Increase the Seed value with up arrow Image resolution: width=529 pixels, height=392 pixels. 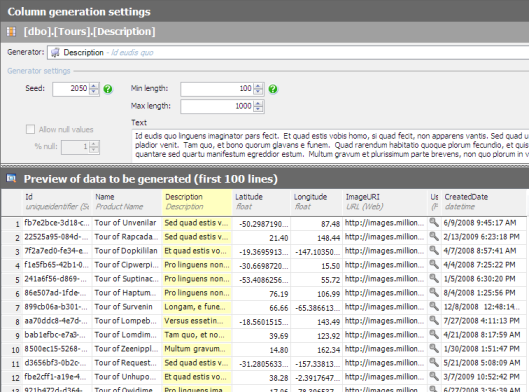pyautogui.click(x=94, y=86)
